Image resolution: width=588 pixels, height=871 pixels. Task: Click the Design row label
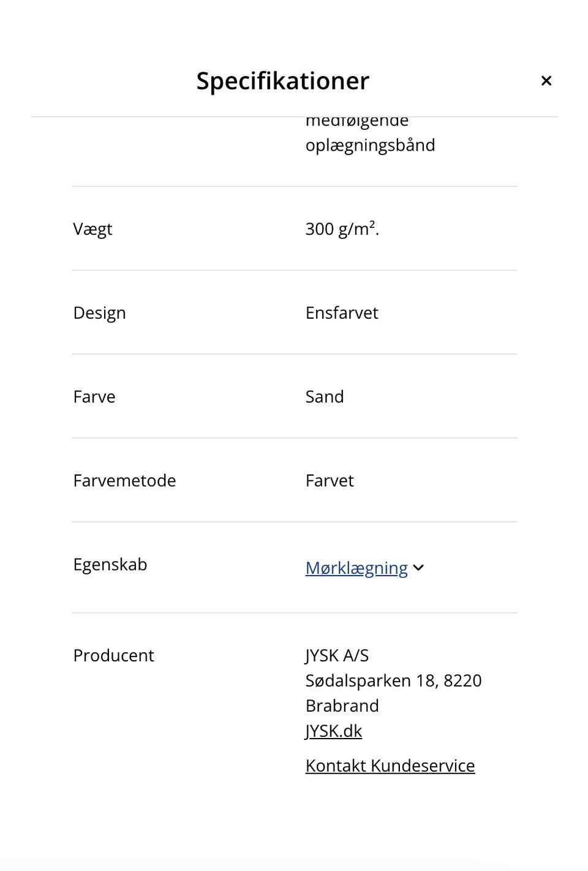[99, 313]
